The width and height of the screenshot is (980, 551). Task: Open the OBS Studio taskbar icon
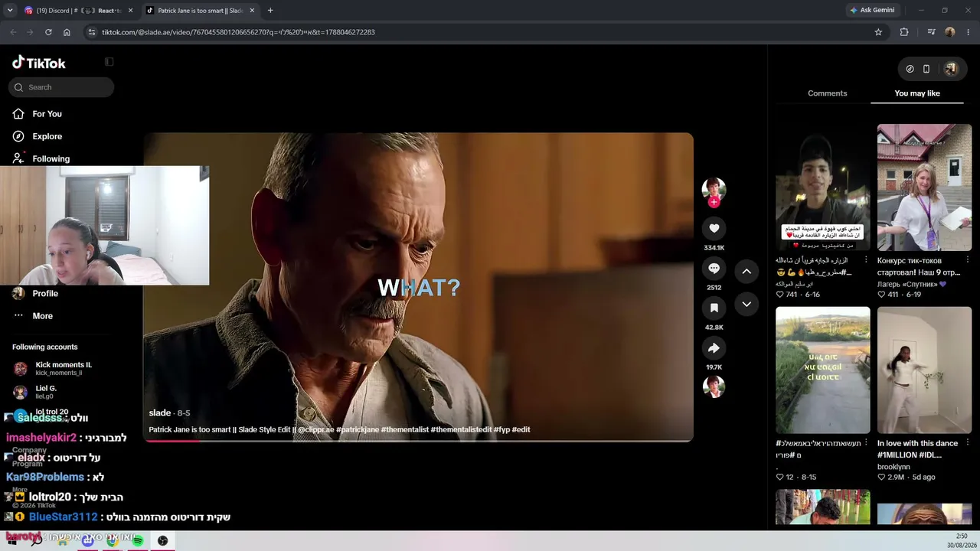[163, 541]
